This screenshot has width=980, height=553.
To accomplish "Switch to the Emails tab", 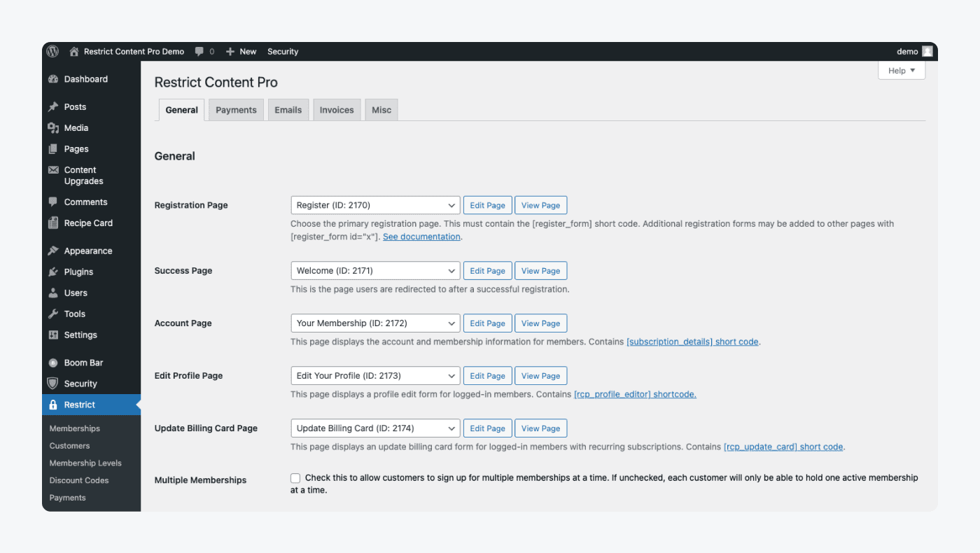I will click(x=288, y=109).
